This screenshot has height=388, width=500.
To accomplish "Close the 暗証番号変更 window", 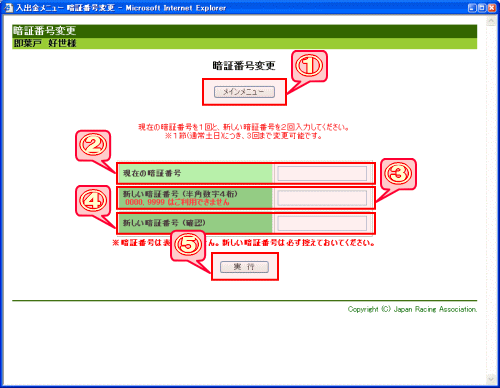I will [492, 8].
